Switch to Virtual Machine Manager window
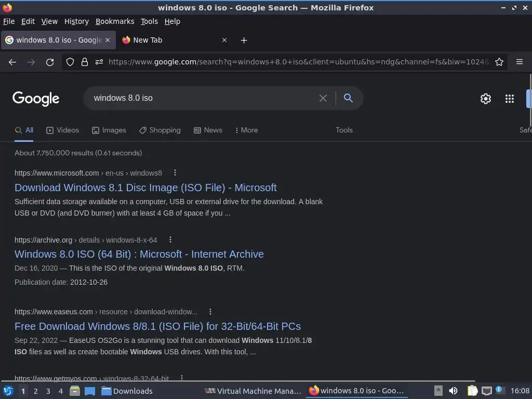This screenshot has height=399, width=532. pyautogui.click(x=253, y=391)
